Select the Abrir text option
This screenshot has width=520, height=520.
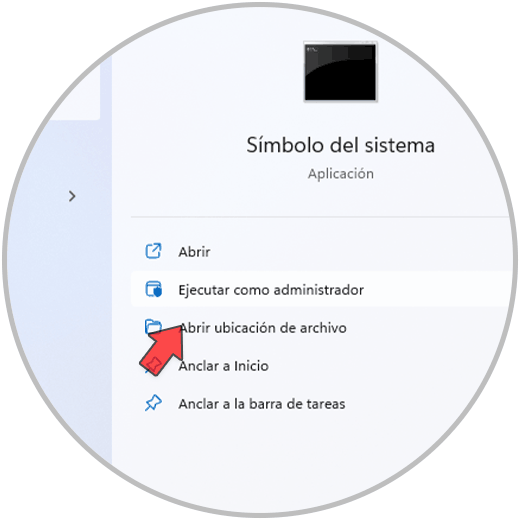pos(194,252)
